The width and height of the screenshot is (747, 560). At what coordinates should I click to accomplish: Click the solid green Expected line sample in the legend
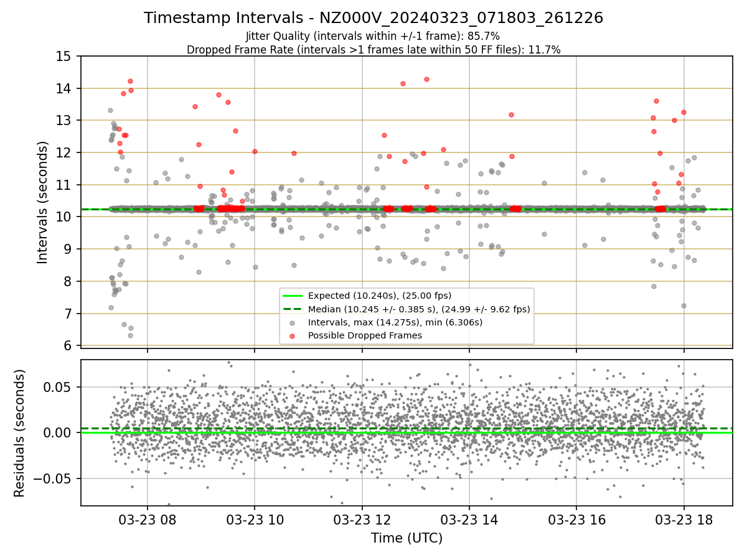tap(293, 296)
